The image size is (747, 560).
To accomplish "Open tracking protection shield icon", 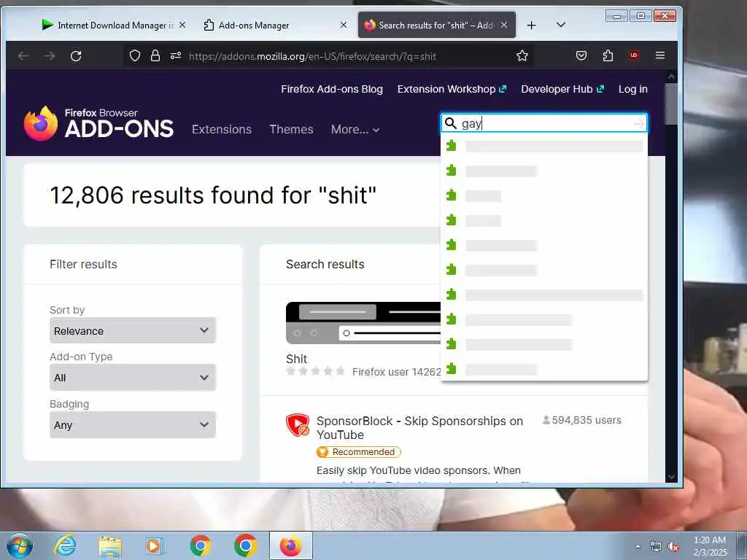I will [135, 55].
